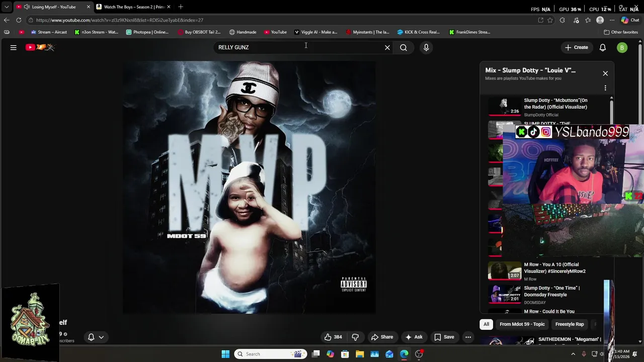Open M Row - Could It Be You
Viewport: 644px width, 362px height.
549,311
